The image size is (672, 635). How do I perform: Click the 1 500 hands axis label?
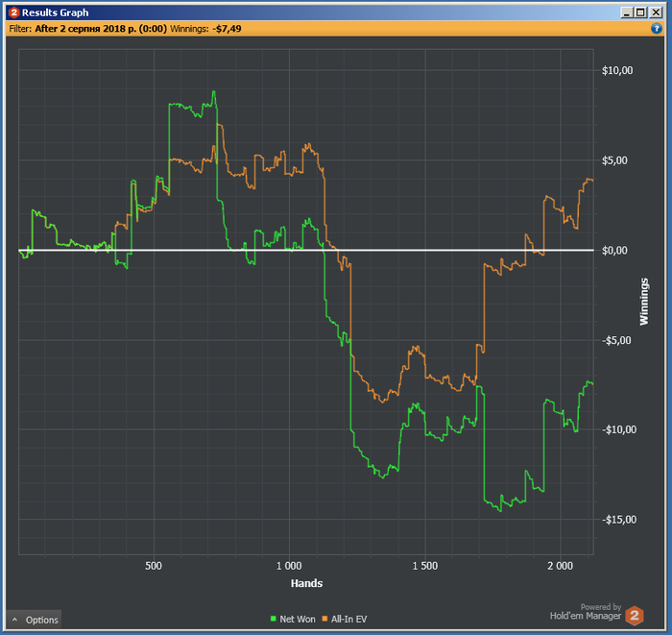point(424,566)
